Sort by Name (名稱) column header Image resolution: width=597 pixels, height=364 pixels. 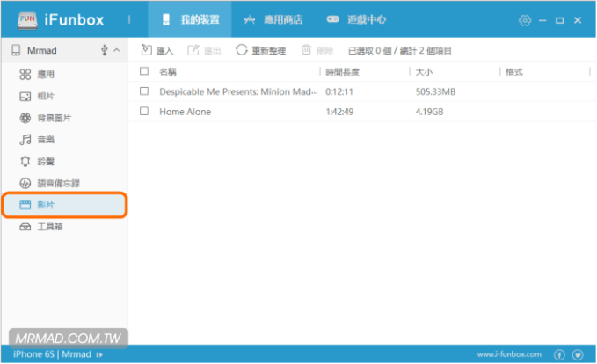click(168, 72)
